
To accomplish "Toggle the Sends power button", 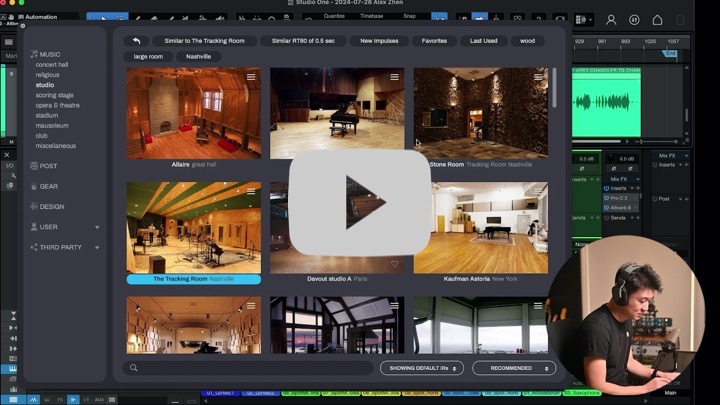I will 607,218.
